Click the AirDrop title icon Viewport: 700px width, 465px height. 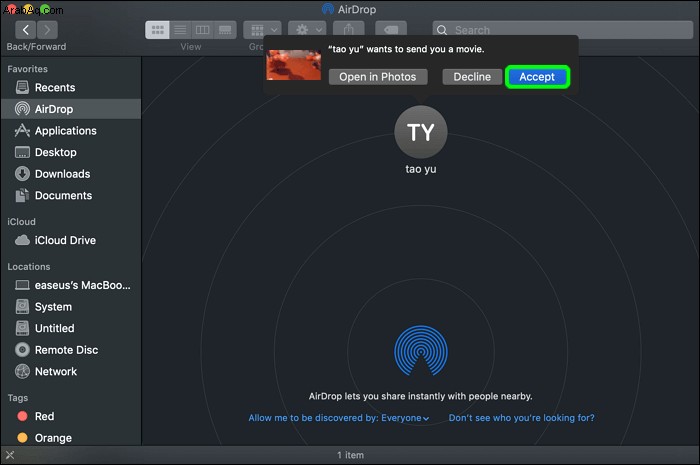328,9
